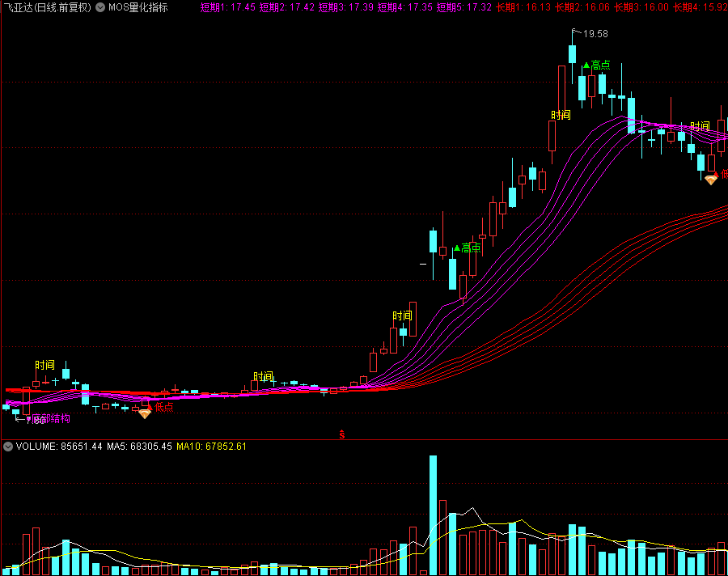Click the MA5: 68305.45 readout
This screenshot has width=728, height=576.
click(139, 447)
